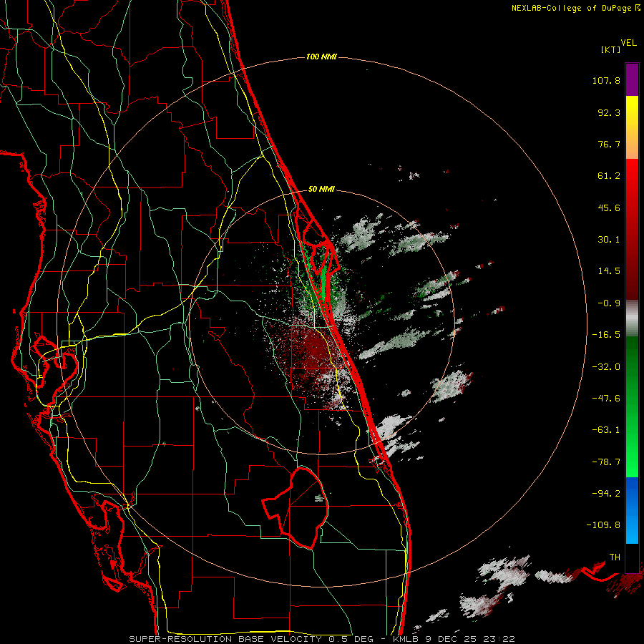This screenshot has width=644, height=644.
Task: Click the -47.6 velocity scale value
Action: point(606,399)
